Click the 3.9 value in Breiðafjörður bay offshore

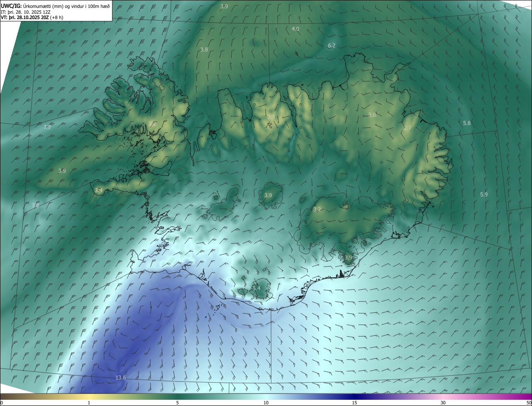(62, 171)
